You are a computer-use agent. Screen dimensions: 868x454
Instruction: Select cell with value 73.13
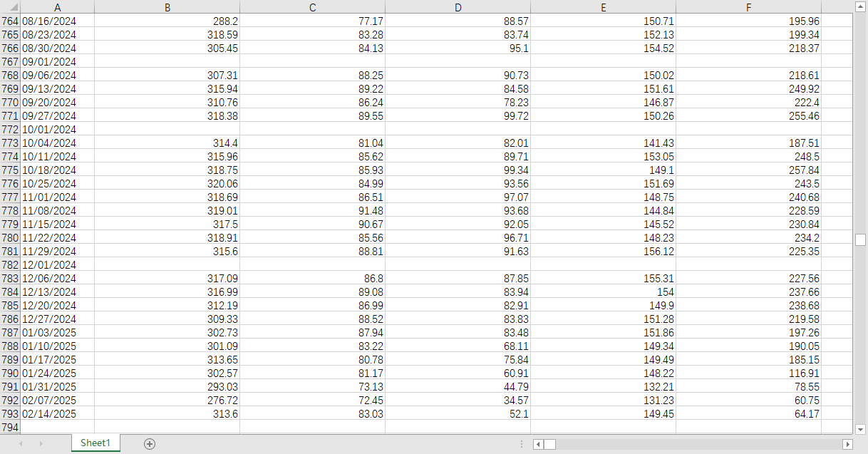(312, 387)
